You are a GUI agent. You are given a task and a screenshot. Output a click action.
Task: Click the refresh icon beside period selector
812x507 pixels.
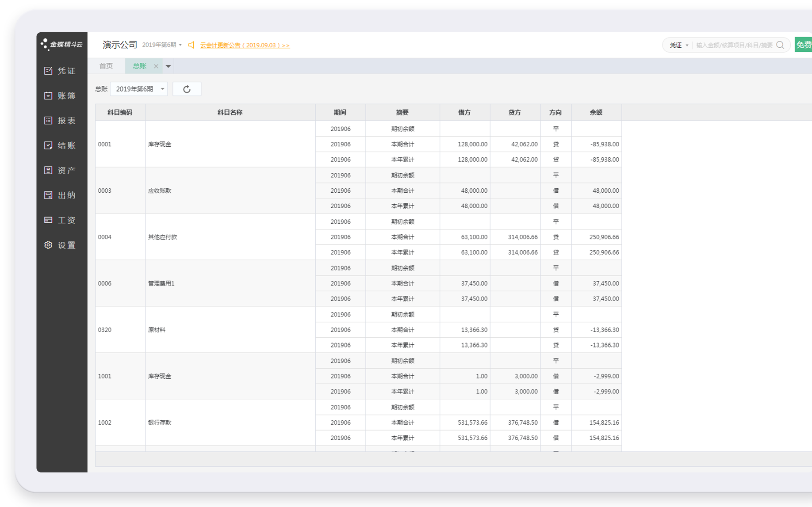click(187, 89)
